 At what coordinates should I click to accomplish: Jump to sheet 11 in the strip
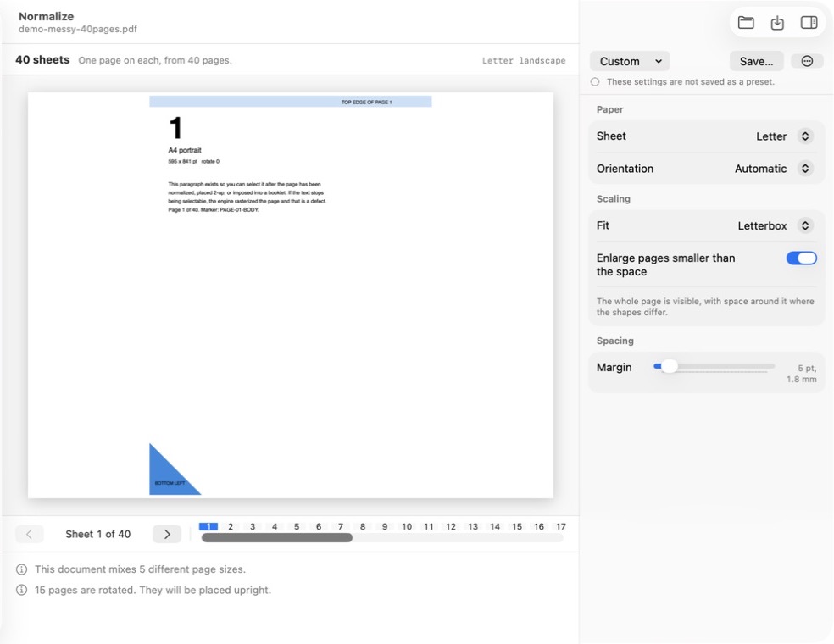click(429, 526)
